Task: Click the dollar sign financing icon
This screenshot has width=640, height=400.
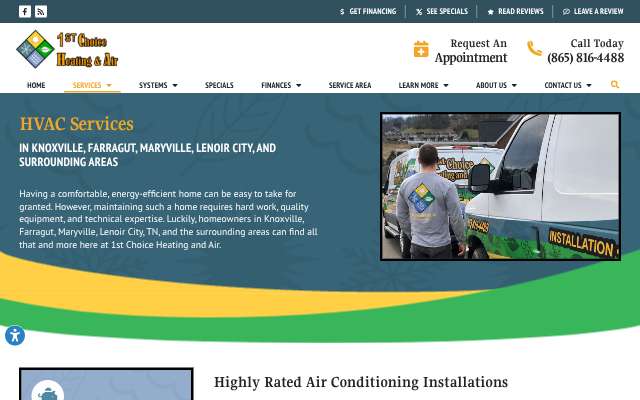Action: [x=342, y=12]
